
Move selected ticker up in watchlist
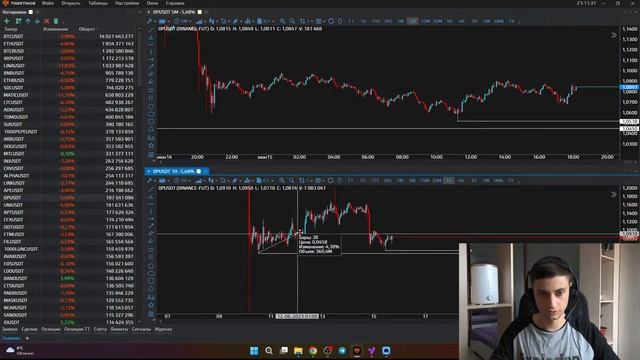[x=28, y=21]
